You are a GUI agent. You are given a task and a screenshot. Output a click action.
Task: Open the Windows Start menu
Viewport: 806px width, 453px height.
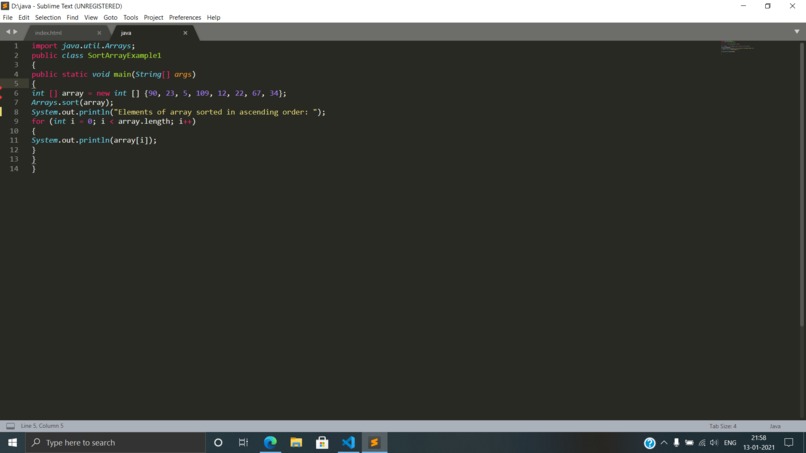[x=12, y=443]
